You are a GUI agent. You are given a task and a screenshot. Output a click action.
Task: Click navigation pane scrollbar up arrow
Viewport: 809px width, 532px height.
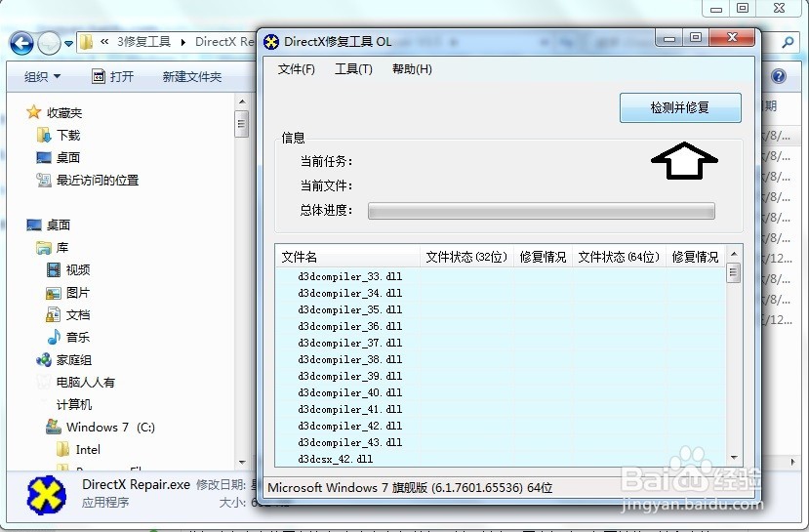[x=241, y=102]
